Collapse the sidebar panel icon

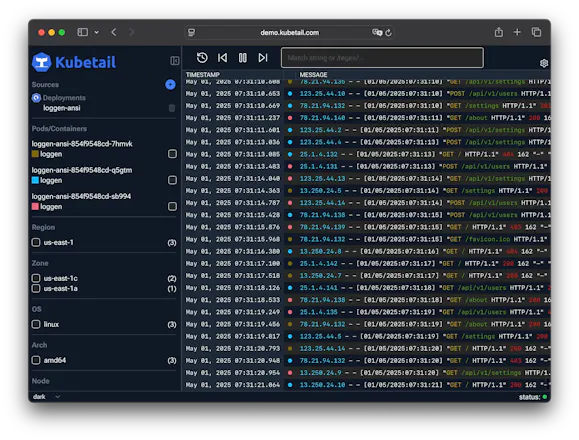175,61
